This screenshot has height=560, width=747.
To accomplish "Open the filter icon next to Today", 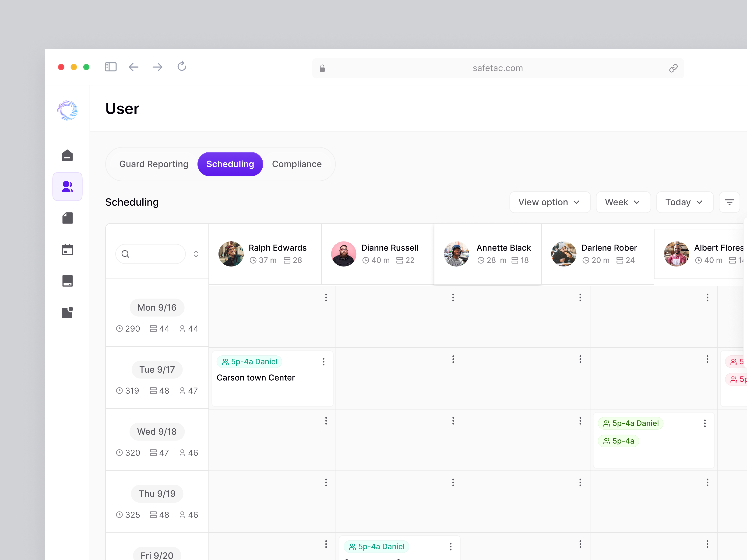I will pos(729,202).
